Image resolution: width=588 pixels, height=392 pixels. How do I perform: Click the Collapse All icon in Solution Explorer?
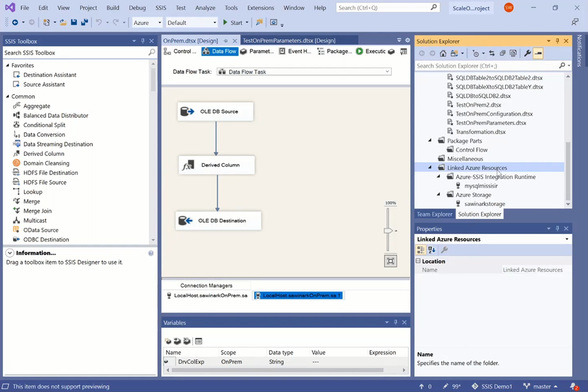(503, 53)
